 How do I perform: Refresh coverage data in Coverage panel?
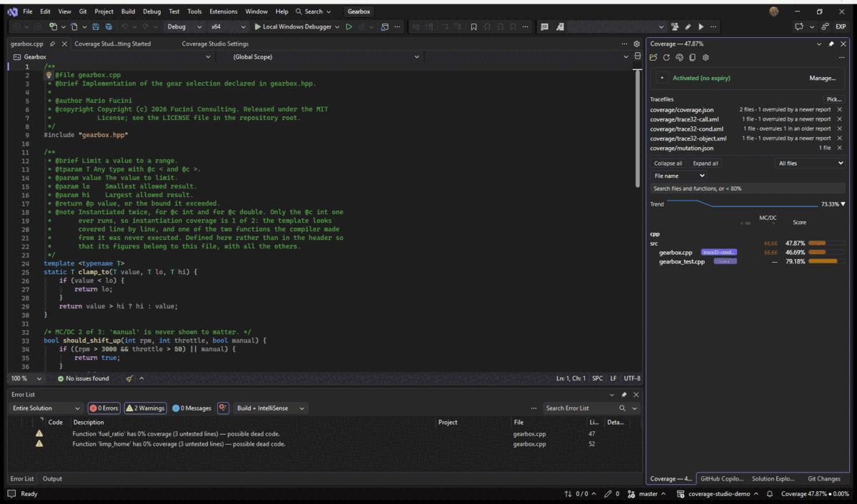pos(666,57)
